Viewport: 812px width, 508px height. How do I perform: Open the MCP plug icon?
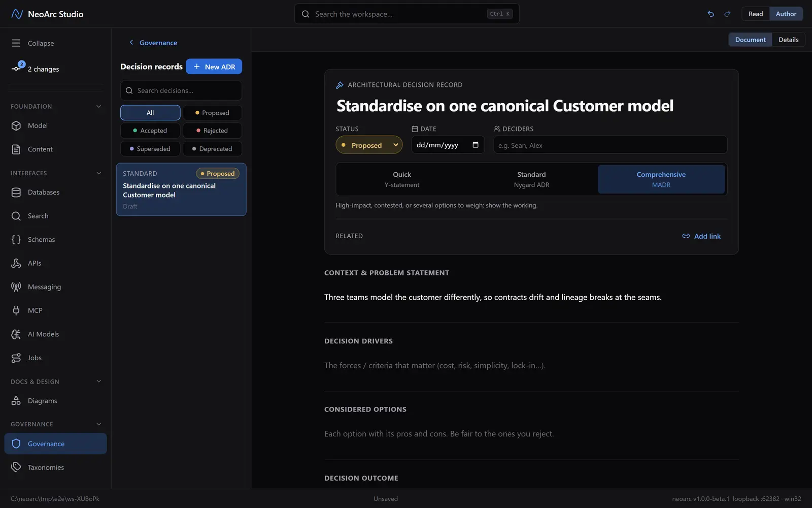click(x=16, y=310)
